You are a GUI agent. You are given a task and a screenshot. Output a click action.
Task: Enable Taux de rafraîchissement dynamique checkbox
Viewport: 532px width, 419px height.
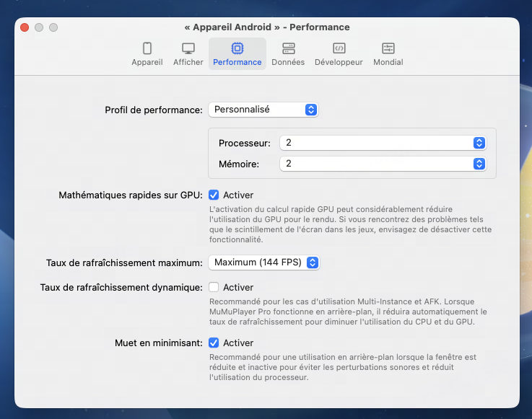[x=214, y=287]
